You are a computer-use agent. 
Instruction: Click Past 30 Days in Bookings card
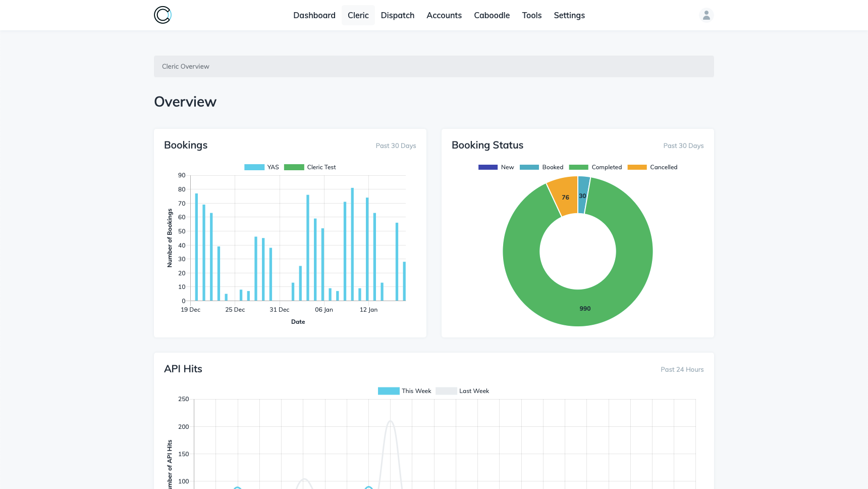396,145
